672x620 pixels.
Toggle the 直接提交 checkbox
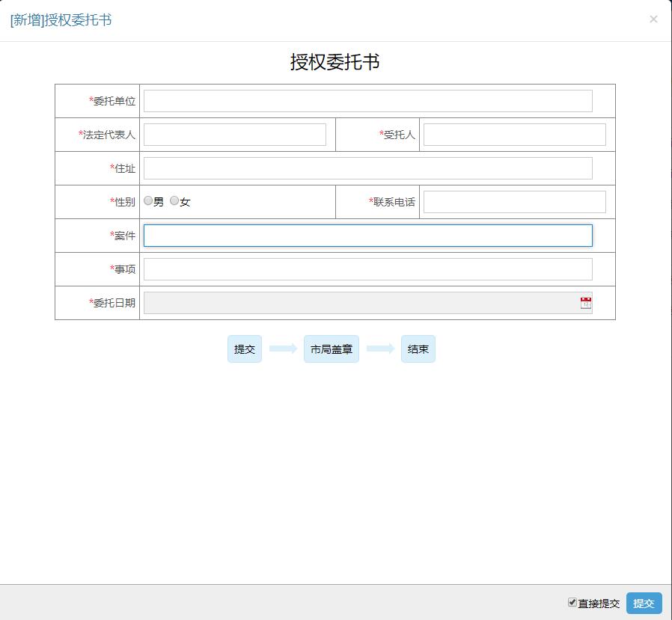coord(572,602)
